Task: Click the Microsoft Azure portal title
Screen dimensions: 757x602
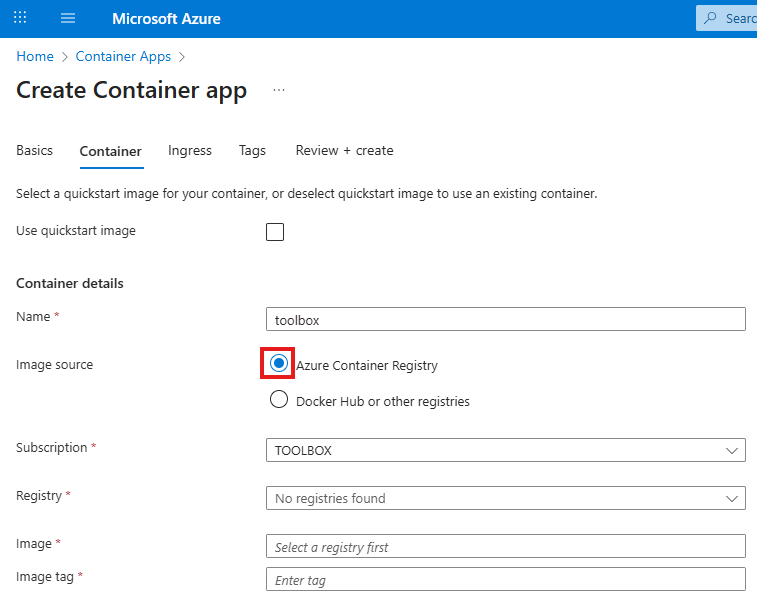Action: pos(166,18)
